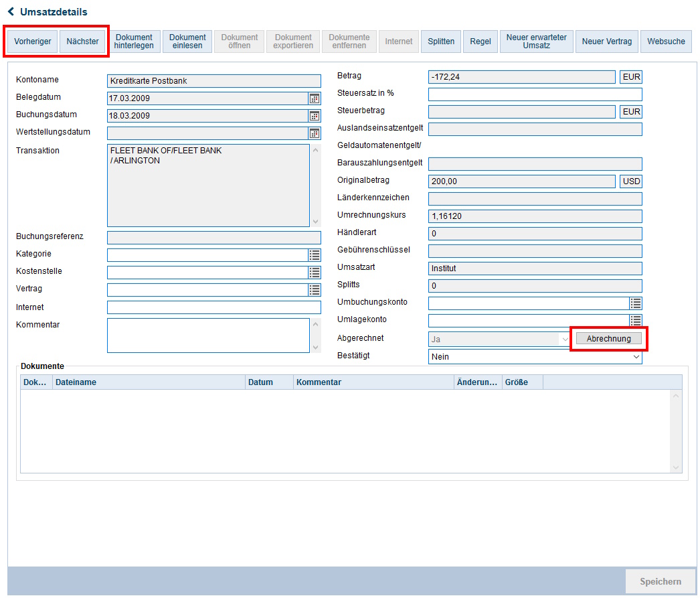The width and height of the screenshot is (700, 598).
Task: Sort documents by Dateiname column
Action: [149, 382]
